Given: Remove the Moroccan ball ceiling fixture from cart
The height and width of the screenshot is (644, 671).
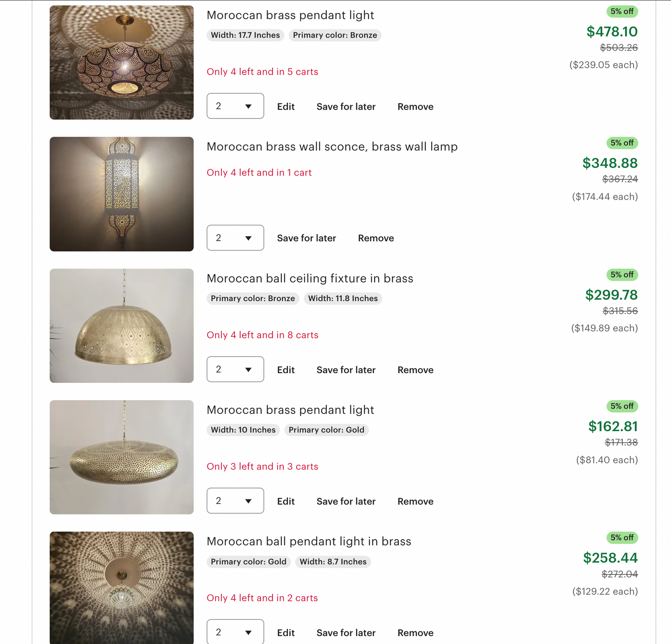Looking at the screenshot, I should click(x=415, y=370).
